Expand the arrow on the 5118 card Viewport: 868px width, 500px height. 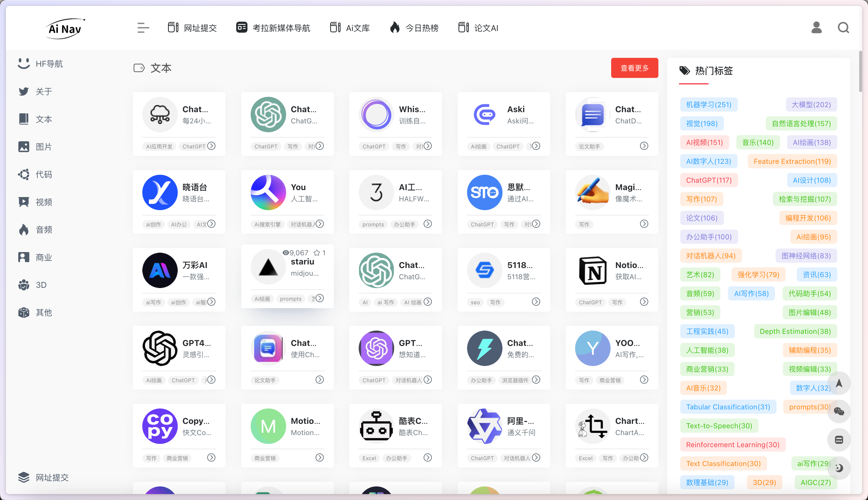tap(536, 302)
